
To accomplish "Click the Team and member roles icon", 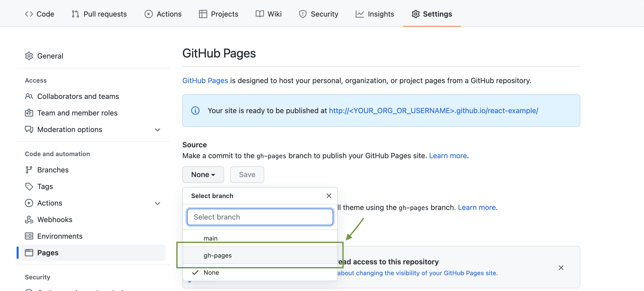I will click(29, 113).
